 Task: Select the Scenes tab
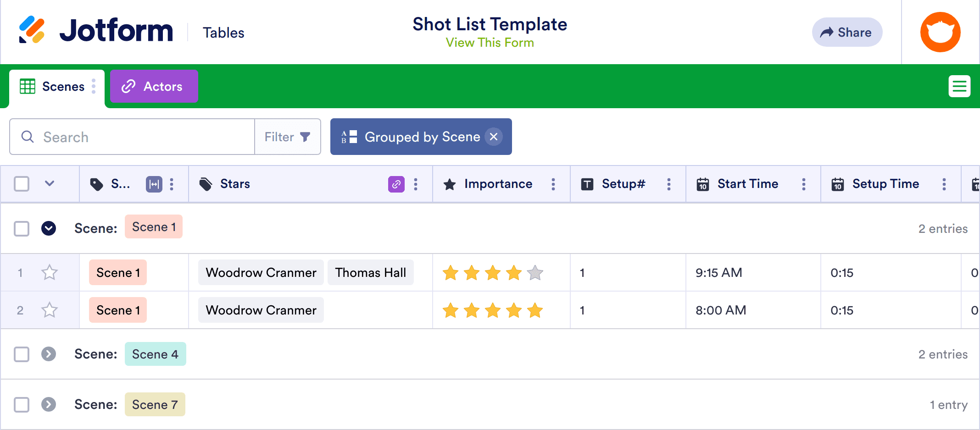click(x=53, y=86)
